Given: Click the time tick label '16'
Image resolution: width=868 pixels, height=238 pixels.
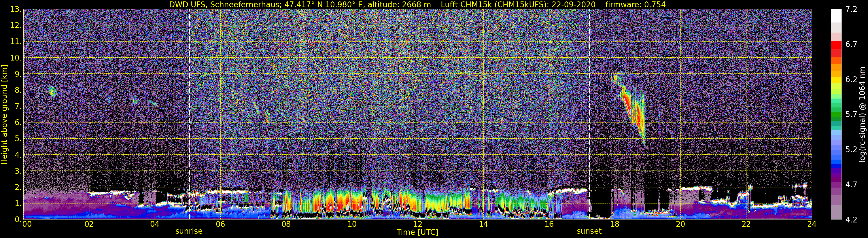Looking at the screenshot, I should coord(549,224).
